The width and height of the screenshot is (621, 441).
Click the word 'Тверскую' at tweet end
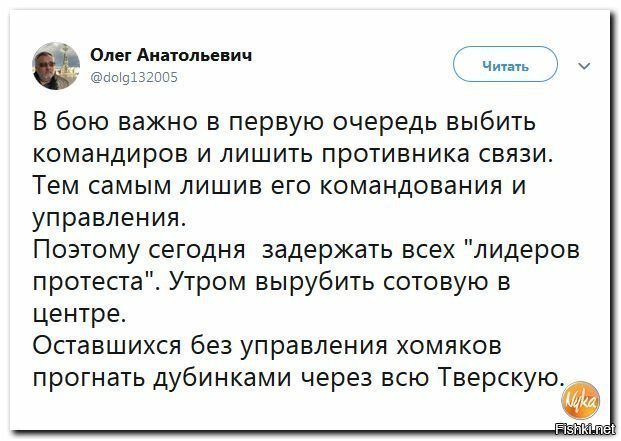(501, 378)
